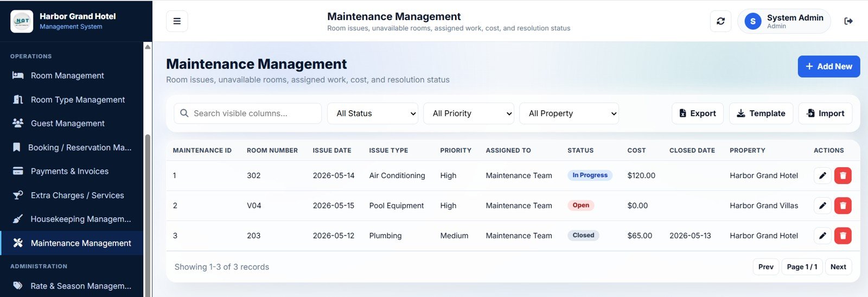This screenshot has width=868, height=297.
Task: Click the Air Conditioning issue type cell
Action: coord(397,175)
